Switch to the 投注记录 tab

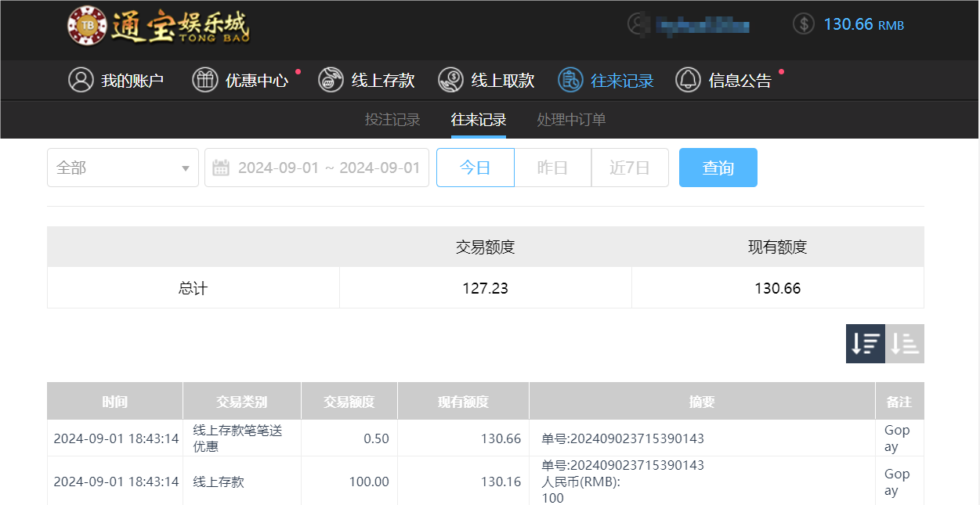392,120
